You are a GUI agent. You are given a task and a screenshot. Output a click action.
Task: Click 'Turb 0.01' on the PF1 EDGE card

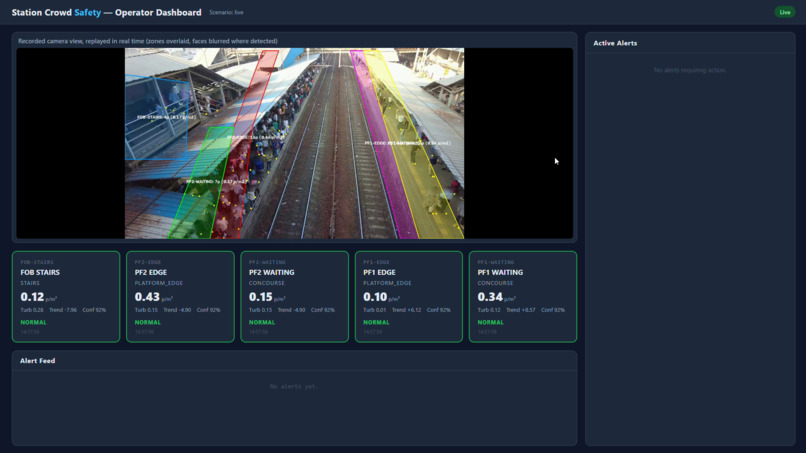click(375, 310)
